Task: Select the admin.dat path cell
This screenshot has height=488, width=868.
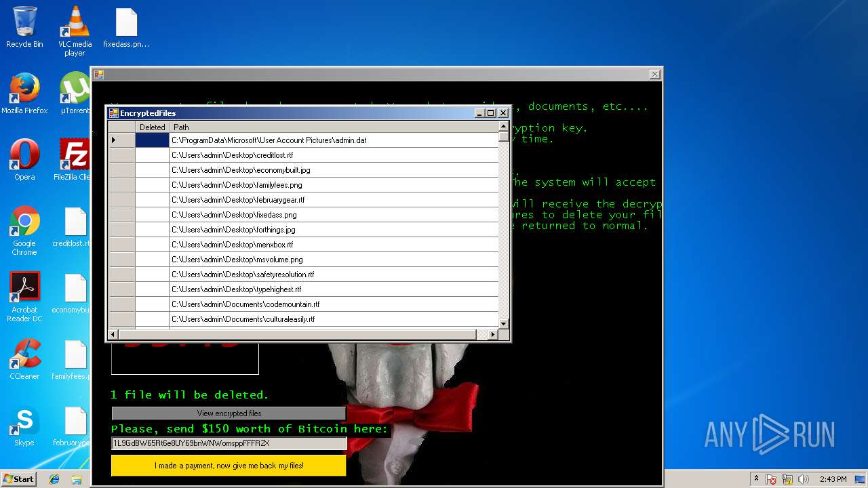Action: point(334,140)
